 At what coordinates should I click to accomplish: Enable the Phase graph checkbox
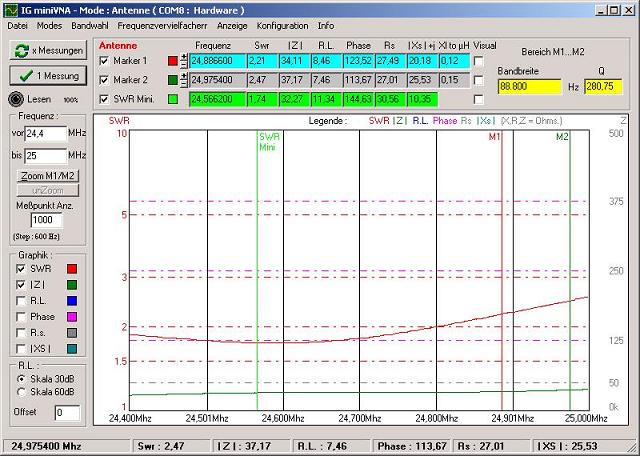tap(22, 317)
